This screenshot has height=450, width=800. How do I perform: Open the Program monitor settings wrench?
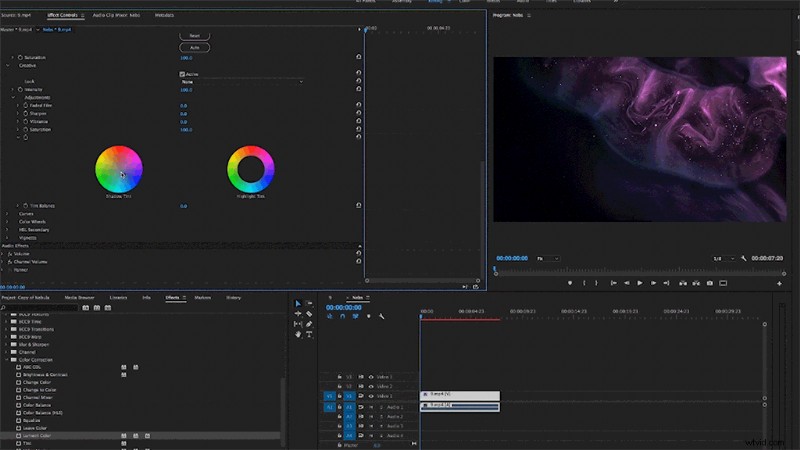743,259
